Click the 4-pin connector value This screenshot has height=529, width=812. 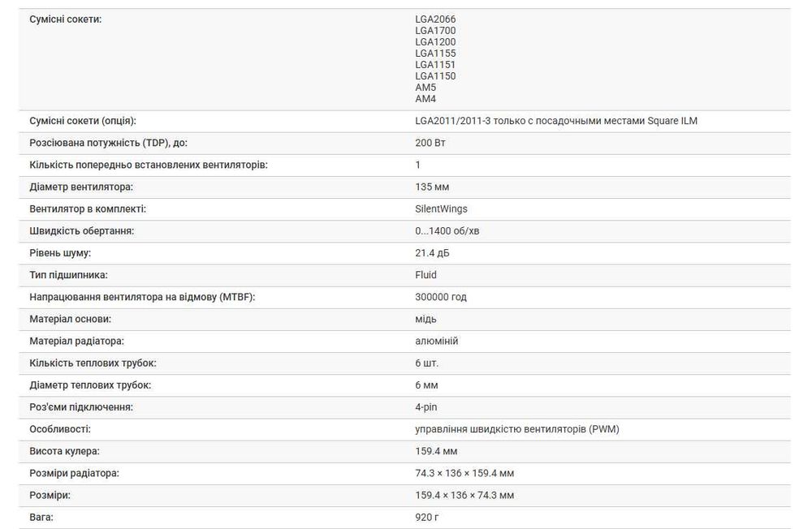click(425, 406)
